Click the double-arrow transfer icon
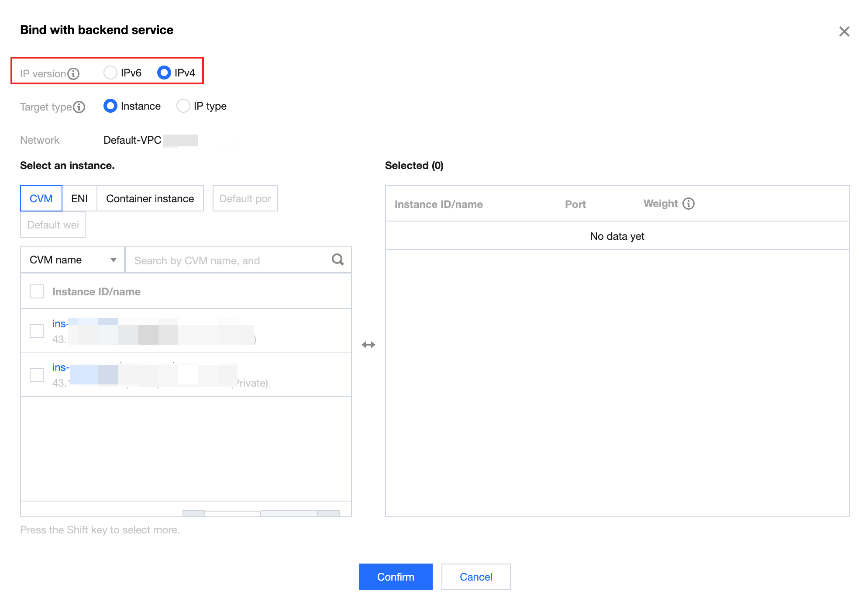868x609 pixels. coord(369,345)
